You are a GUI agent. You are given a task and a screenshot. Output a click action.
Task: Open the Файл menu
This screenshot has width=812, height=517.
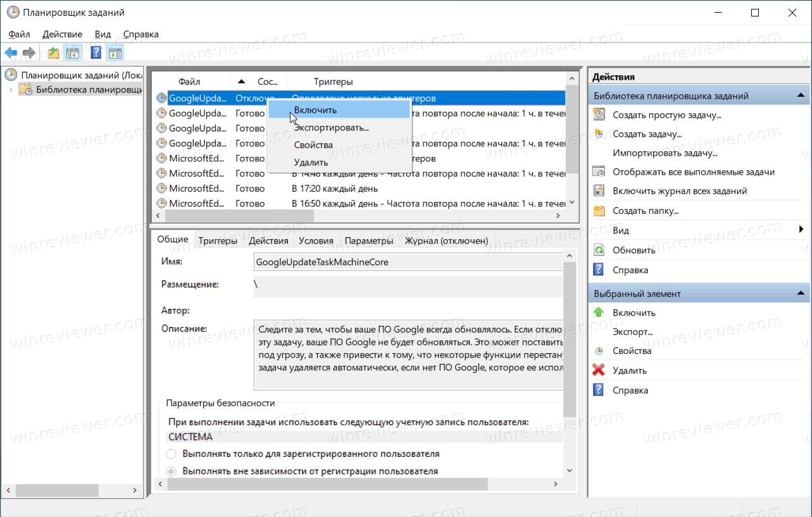pyautogui.click(x=20, y=34)
